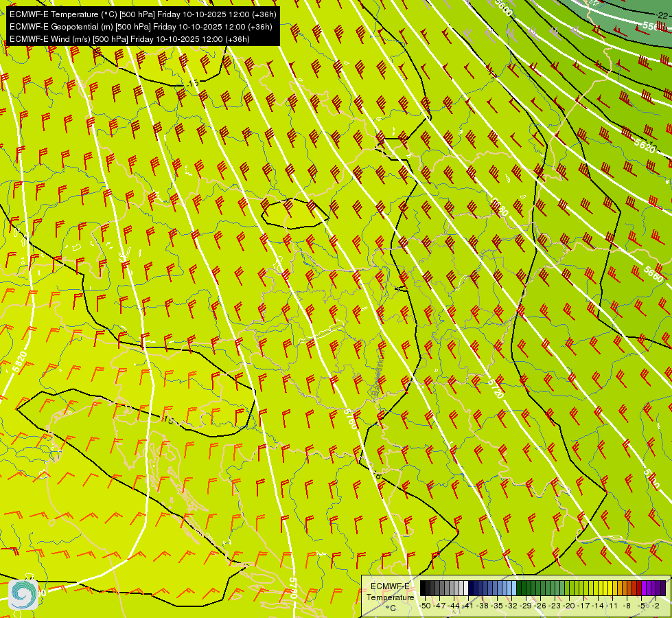The height and width of the screenshot is (618, 672).
Task: Click the -32 legend value
Action: [x=511, y=606]
